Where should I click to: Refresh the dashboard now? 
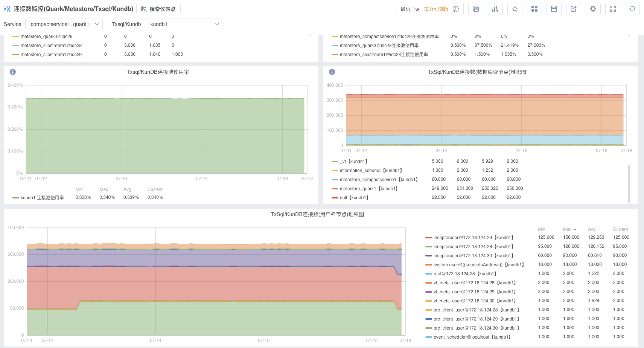632,9
